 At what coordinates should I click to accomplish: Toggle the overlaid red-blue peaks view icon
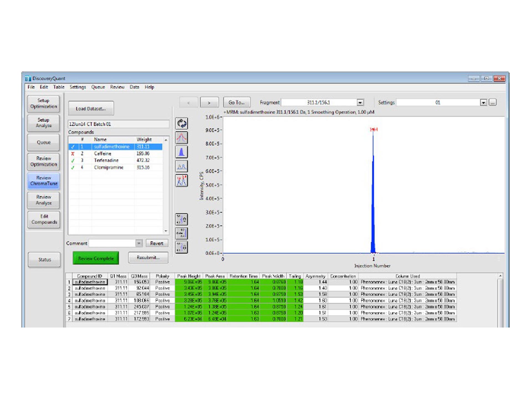click(181, 138)
